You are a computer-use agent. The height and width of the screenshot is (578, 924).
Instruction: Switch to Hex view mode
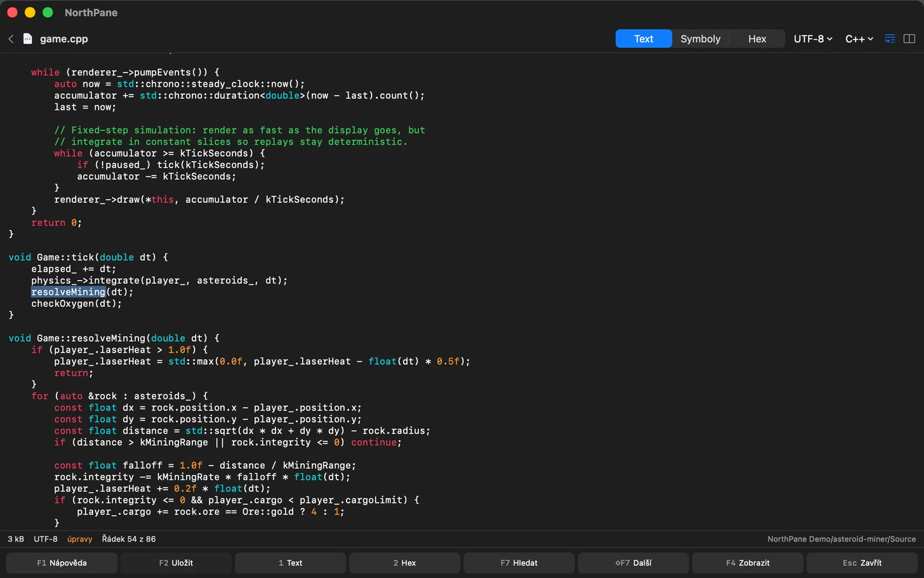[757, 39]
